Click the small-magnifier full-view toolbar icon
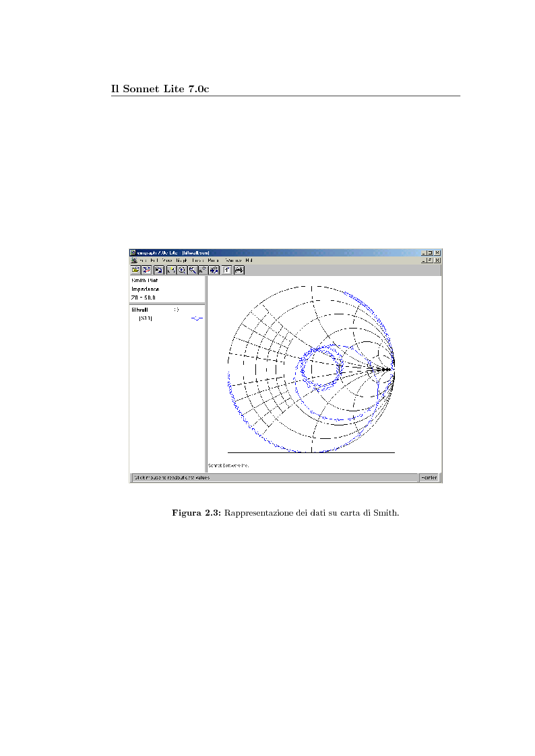The height and width of the screenshot is (756, 535). coord(203,270)
